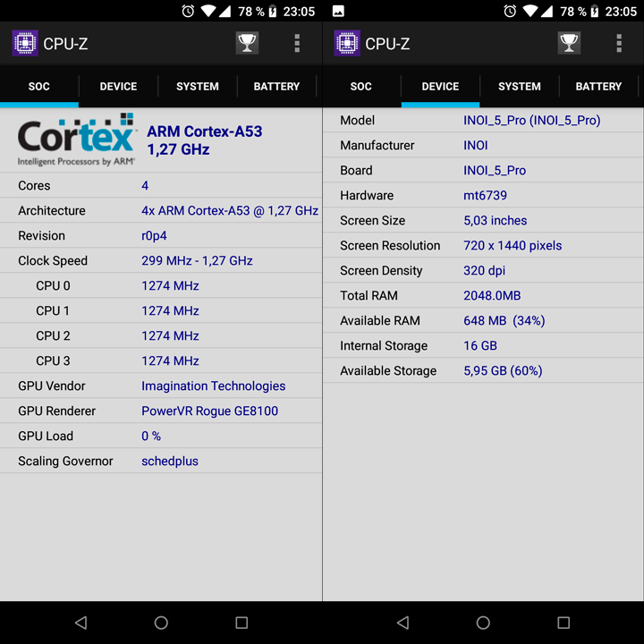This screenshot has height=644, width=644.
Task: Switch to SOC tab in right screen
Action: click(x=361, y=87)
